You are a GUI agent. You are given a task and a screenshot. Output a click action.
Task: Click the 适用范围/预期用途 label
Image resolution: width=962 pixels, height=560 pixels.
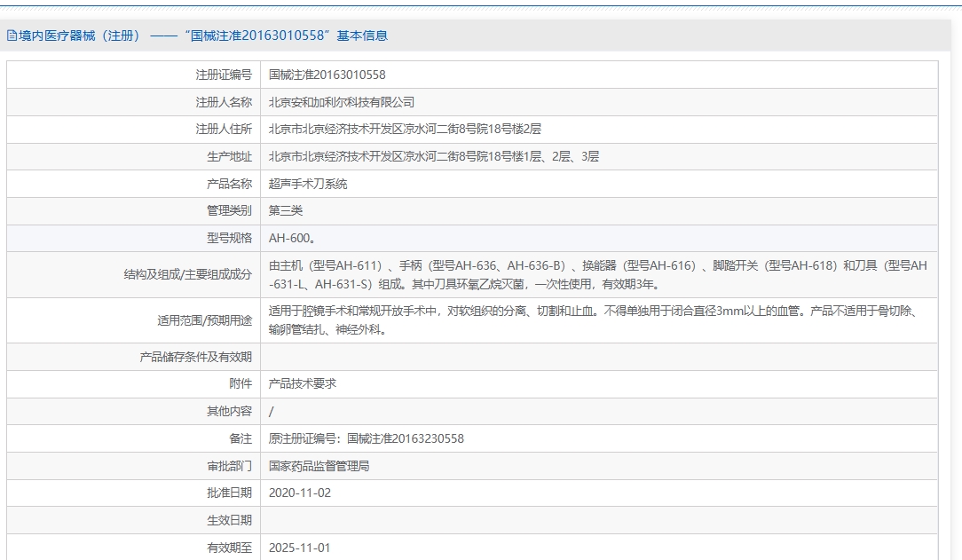(204, 320)
